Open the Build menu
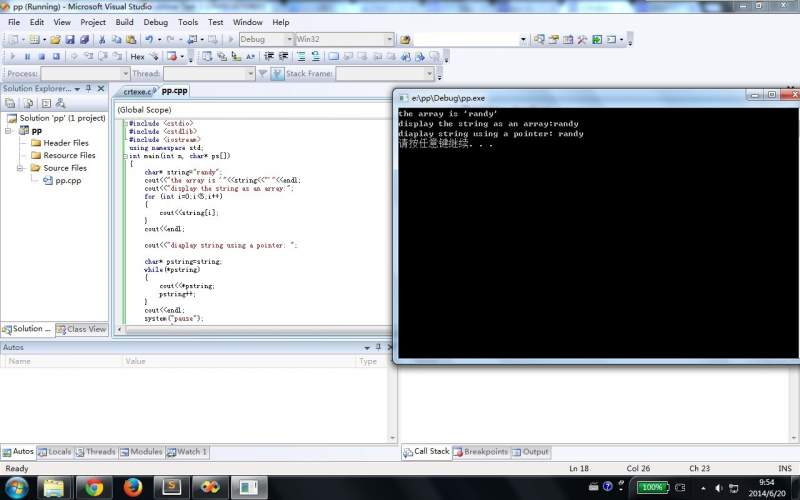Image resolution: width=800 pixels, height=500 pixels. coord(124,22)
